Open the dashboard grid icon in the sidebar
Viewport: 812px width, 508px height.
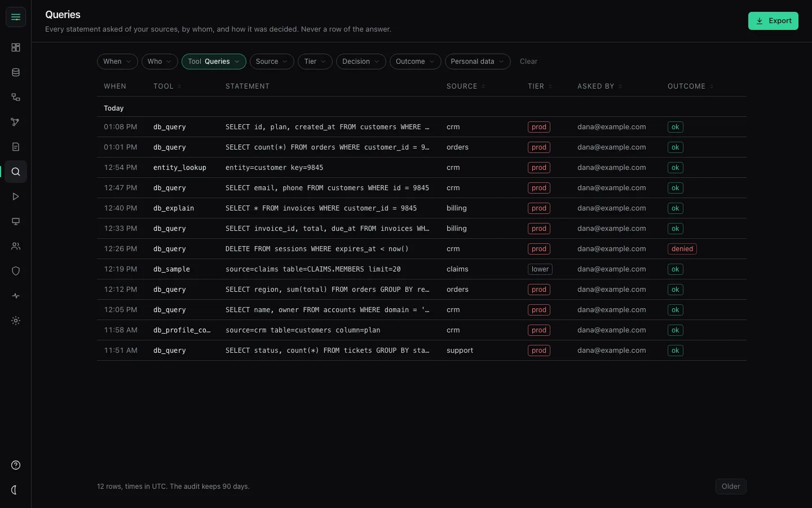[16, 47]
